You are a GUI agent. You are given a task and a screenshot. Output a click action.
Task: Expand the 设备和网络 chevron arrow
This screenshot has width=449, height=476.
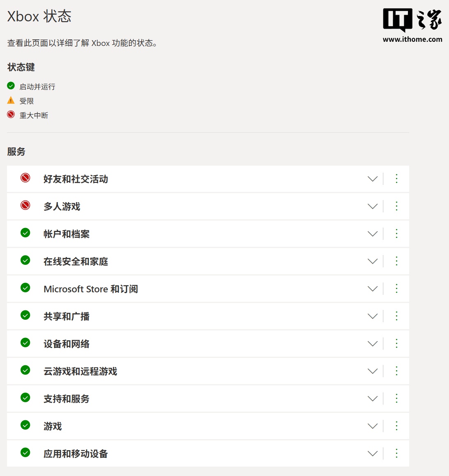click(373, 344)
